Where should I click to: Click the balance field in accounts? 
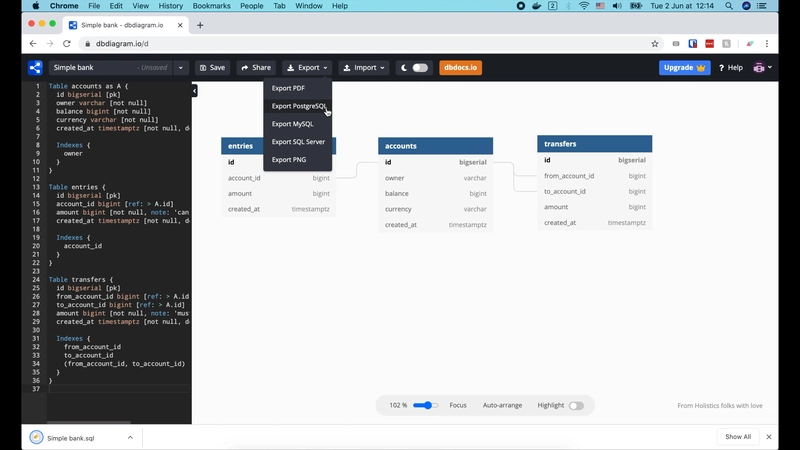[x=435, y=193]
